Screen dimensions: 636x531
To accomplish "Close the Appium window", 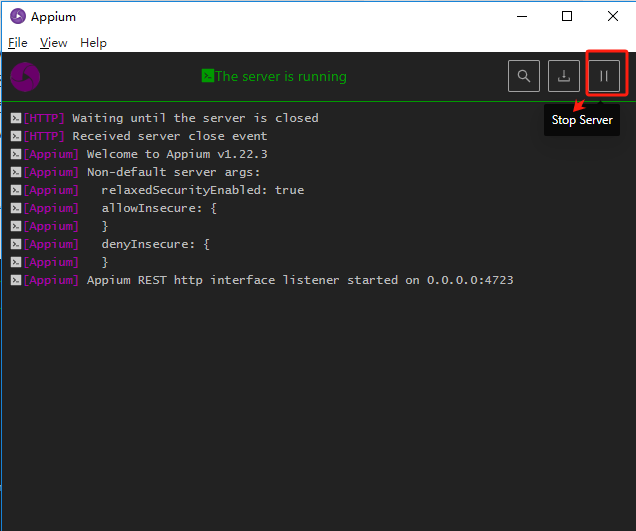I will [613, 16].
